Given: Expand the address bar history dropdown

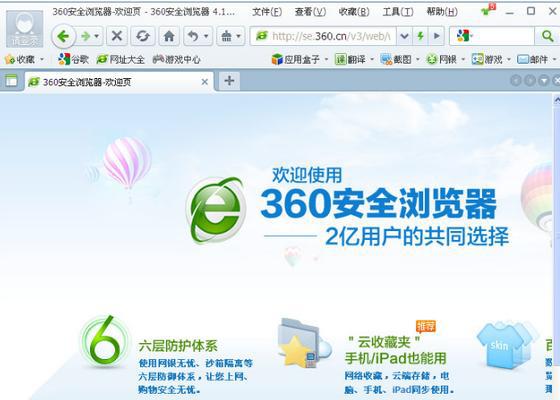Looking at the screenshot, I should pos(404,36).
